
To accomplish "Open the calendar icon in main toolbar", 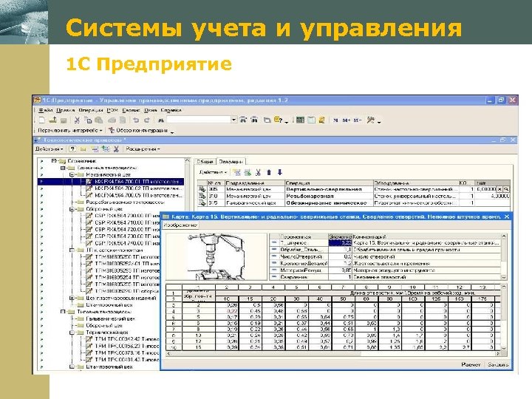I will (x=311, y=120).
